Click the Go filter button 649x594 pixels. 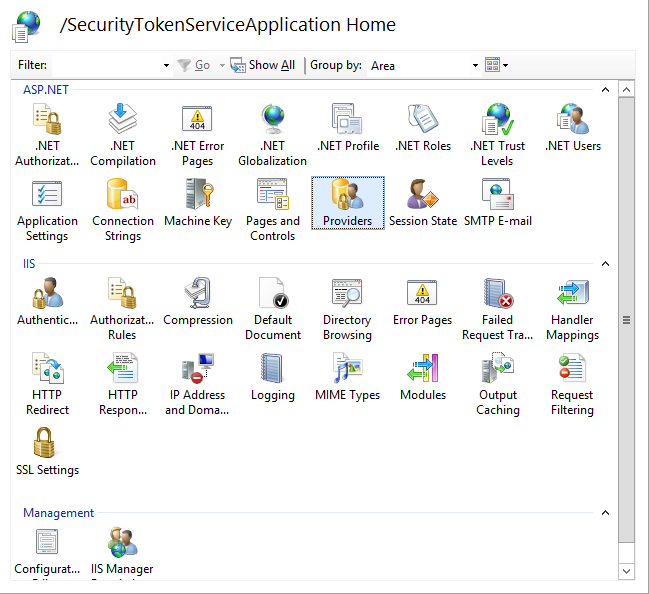coord(194,65)
